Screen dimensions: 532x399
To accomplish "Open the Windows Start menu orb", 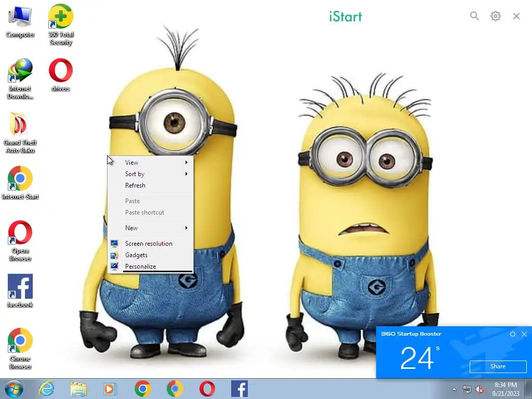I will 14,389.
